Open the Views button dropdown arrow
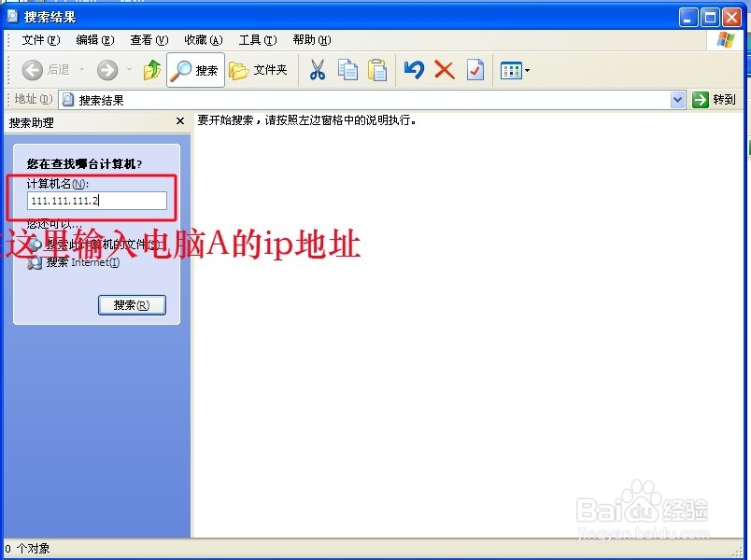This screenshot has height=560, width=751. click(525, 69)
